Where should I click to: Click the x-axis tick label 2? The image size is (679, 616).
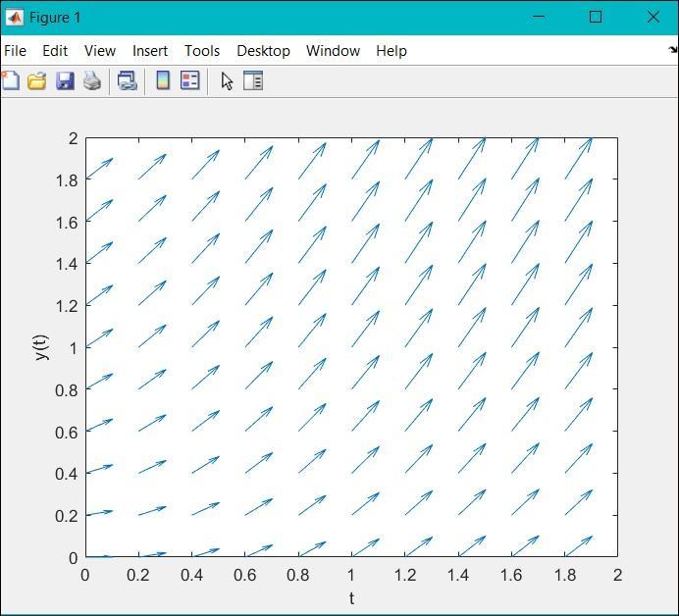pos(617,575)
